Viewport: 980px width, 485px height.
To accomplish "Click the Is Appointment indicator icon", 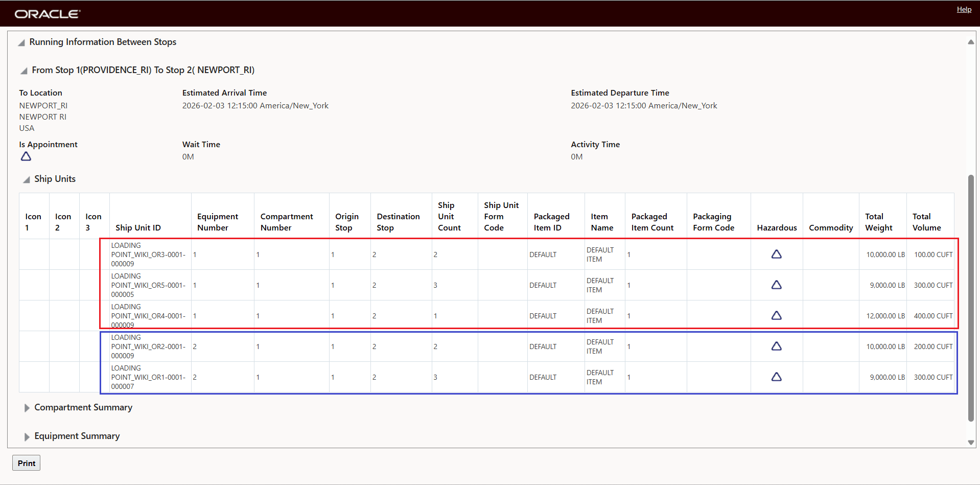I will coord(26,156).
